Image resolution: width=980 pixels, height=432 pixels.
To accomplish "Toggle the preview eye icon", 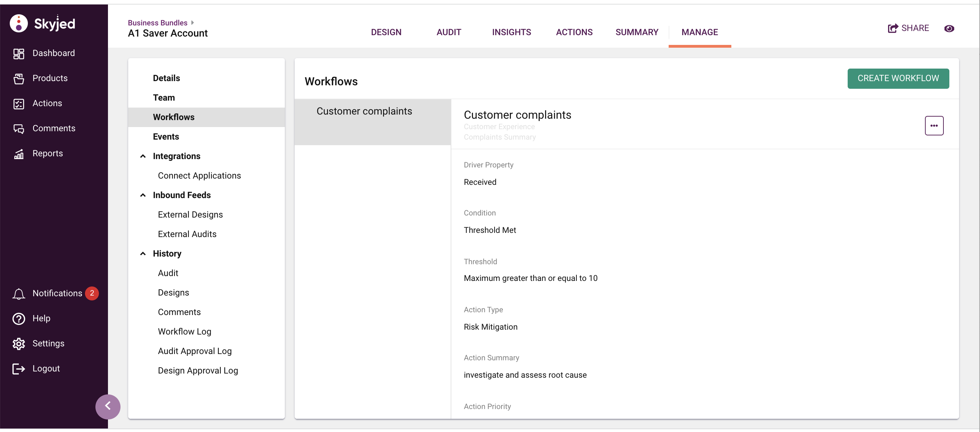I will [x=949, y=28].
